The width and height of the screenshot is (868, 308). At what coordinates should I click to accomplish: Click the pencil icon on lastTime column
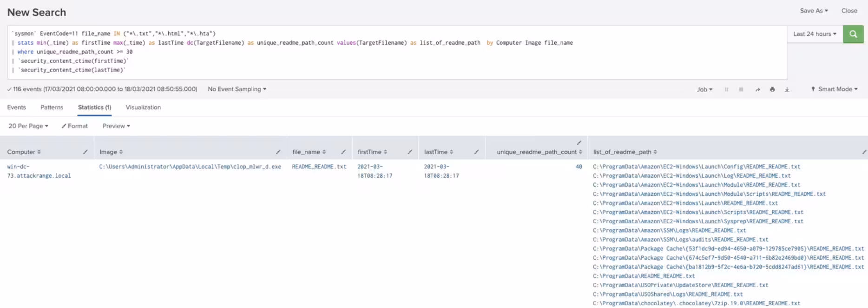point(476,152)
